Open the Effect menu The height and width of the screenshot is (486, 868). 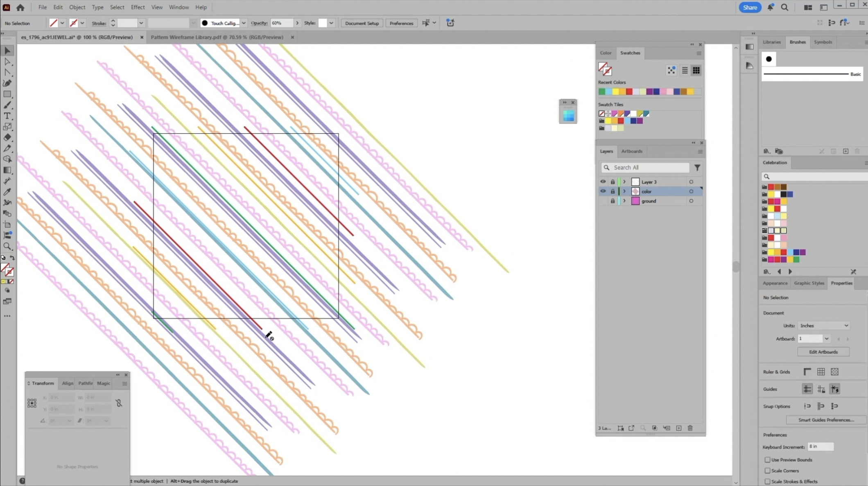(138, 7)
